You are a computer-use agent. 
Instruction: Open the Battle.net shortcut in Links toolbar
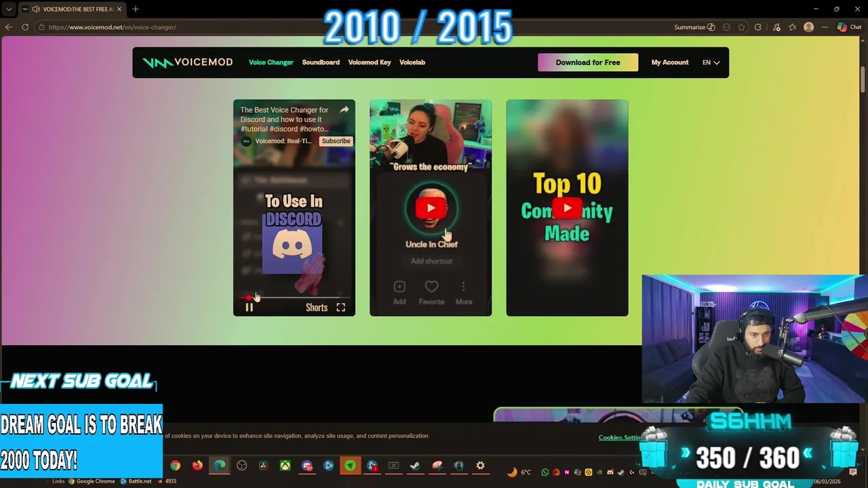point(136,481)
